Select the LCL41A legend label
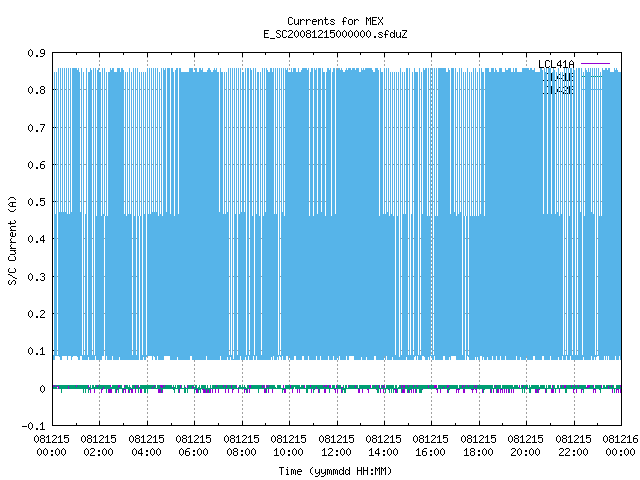 (x=556, y=64)
